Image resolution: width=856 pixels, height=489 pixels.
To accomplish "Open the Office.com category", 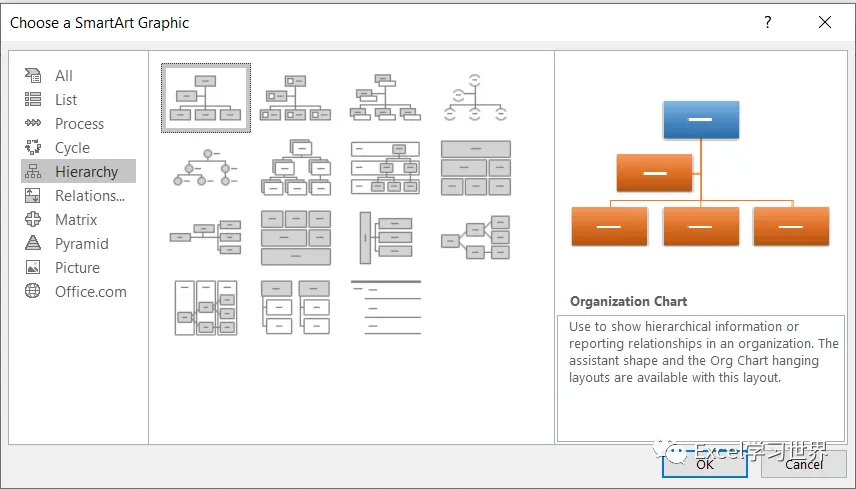I will pyautogui.click(x=78, y=291).
